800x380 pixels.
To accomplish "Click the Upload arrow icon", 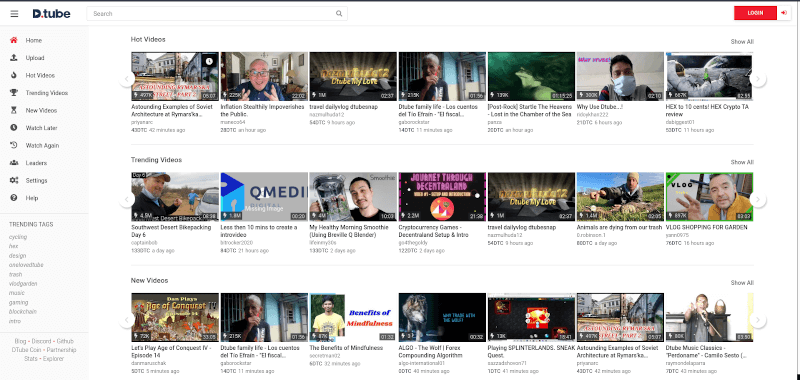I will (x=14, y=58).
